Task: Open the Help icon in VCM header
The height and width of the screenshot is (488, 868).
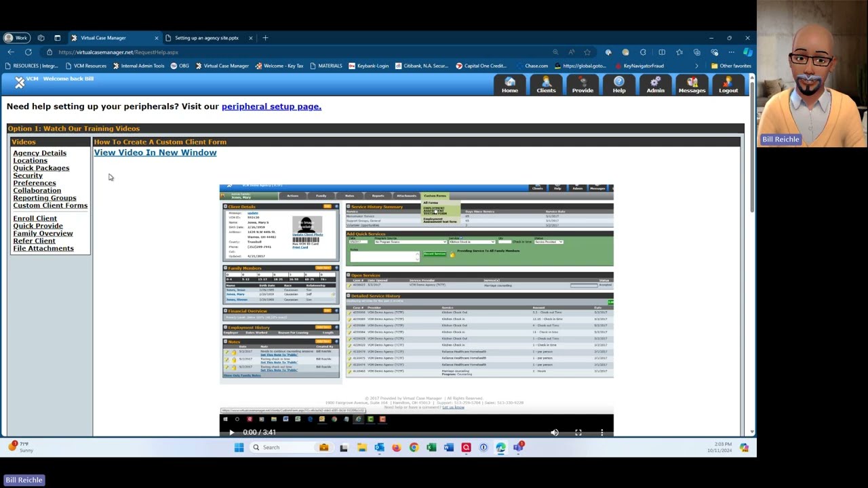Action: click(619, 85)
